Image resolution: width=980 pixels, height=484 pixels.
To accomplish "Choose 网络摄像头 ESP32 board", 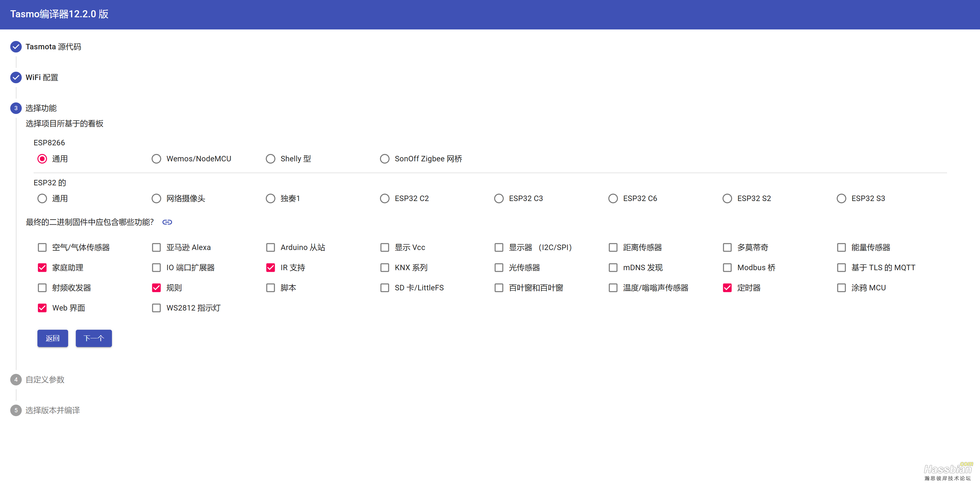I will click(x=156, y=198).
